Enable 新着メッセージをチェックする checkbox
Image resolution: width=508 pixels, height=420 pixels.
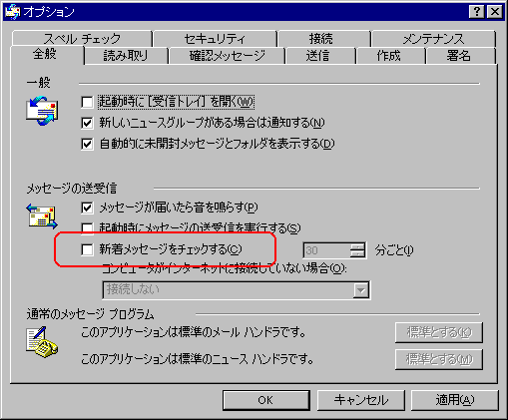87,249
